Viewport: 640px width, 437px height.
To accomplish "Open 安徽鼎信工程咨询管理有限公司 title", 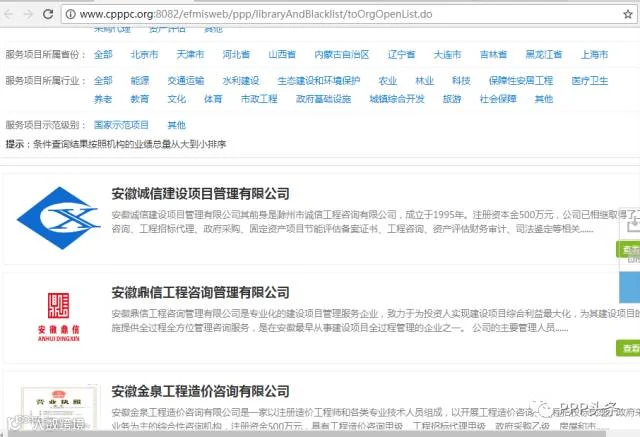I will point(200,292).
